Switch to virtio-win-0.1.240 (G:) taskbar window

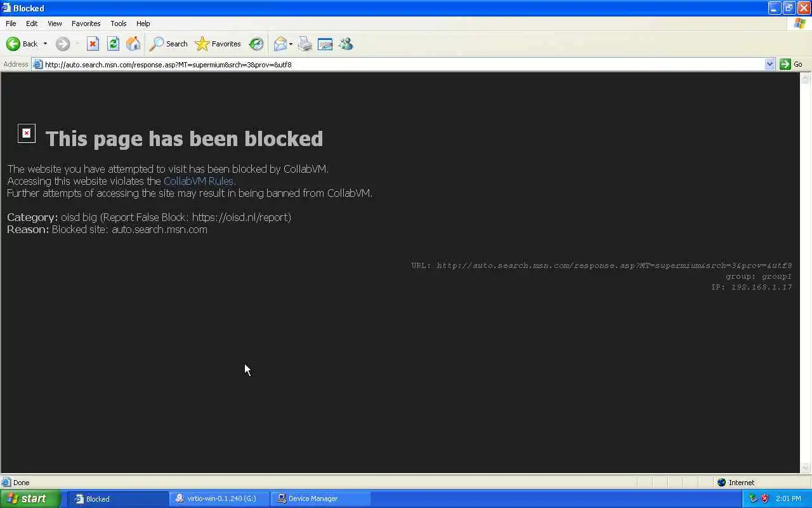click(219, 498)
